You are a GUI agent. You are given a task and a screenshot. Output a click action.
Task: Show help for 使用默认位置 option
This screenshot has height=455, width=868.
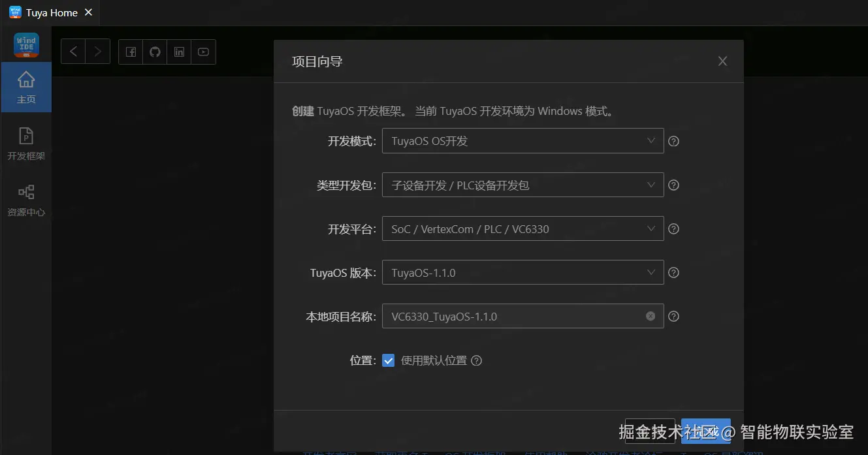tap(477, 360)
